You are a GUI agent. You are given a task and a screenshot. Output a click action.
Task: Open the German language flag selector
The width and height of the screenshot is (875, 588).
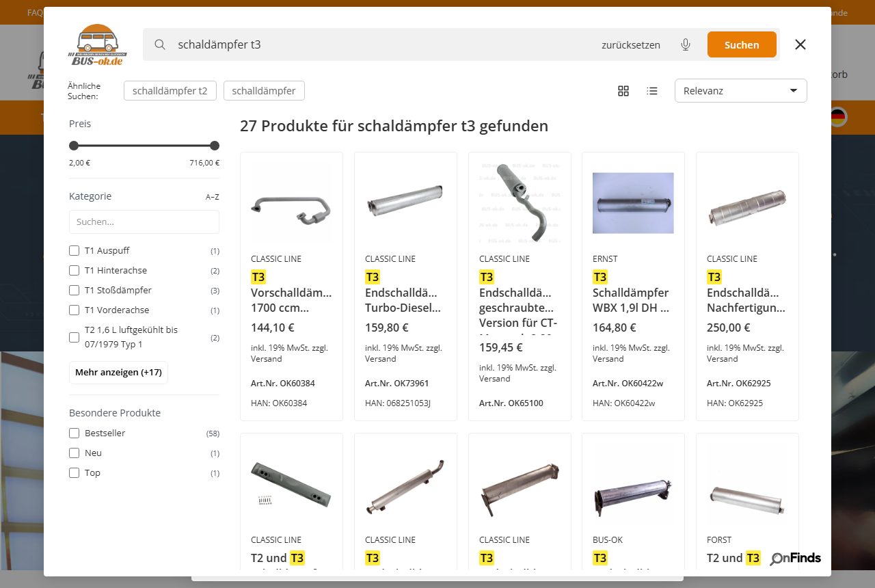click(x=838, y=117)
